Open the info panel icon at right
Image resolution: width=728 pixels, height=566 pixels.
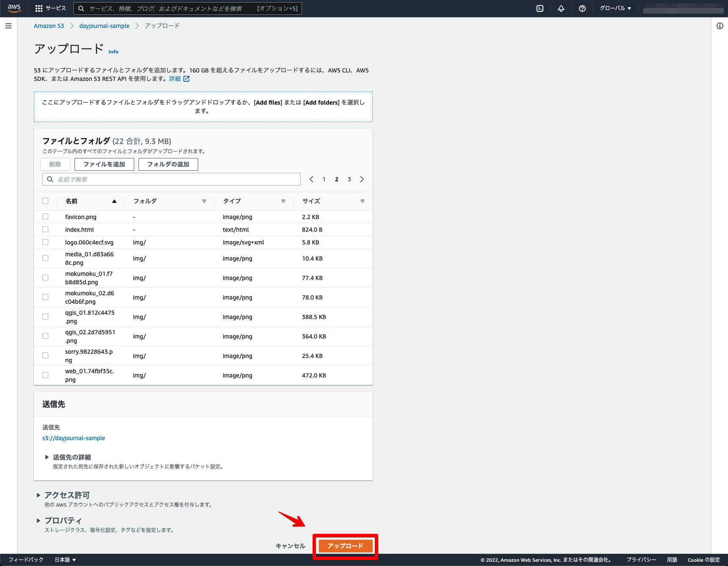(x=720, y=26)
